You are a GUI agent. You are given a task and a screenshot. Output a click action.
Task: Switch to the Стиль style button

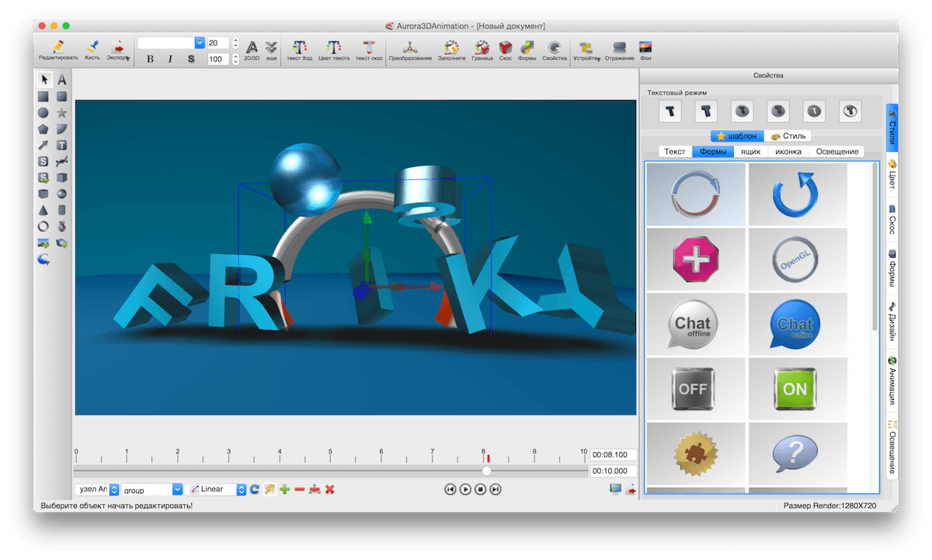[788, 136]
